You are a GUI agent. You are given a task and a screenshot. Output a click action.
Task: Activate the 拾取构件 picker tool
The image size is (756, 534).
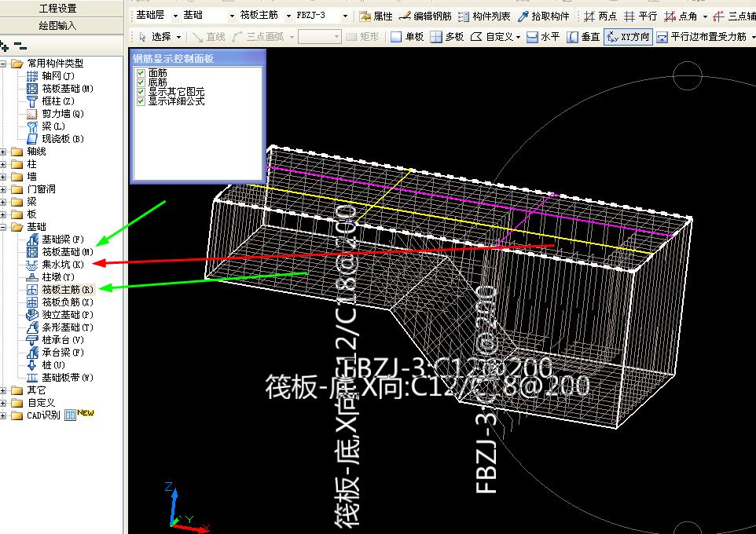[544, 16]
